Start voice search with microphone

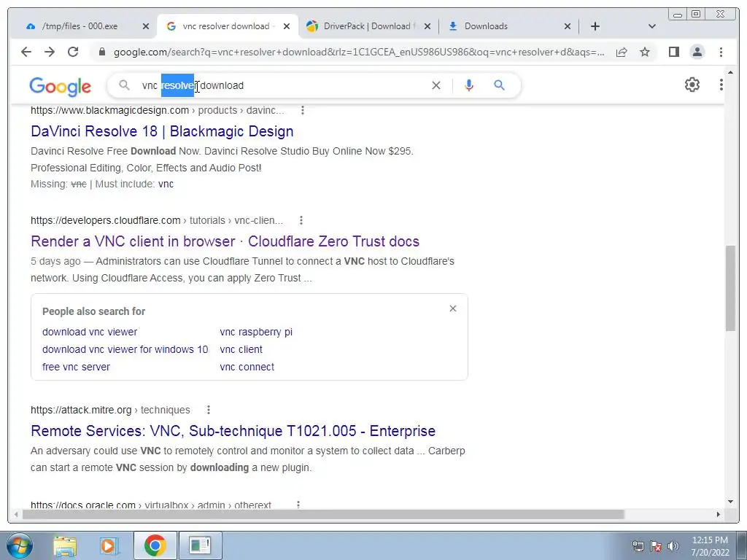pos(469,85)
